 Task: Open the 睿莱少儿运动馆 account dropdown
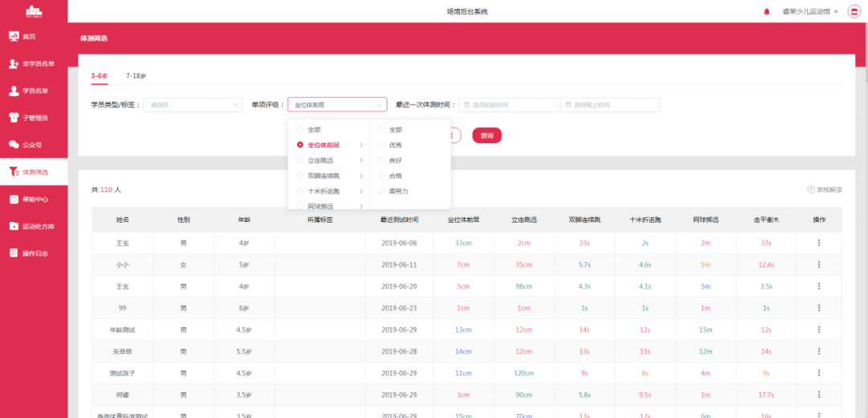[810, 11]
